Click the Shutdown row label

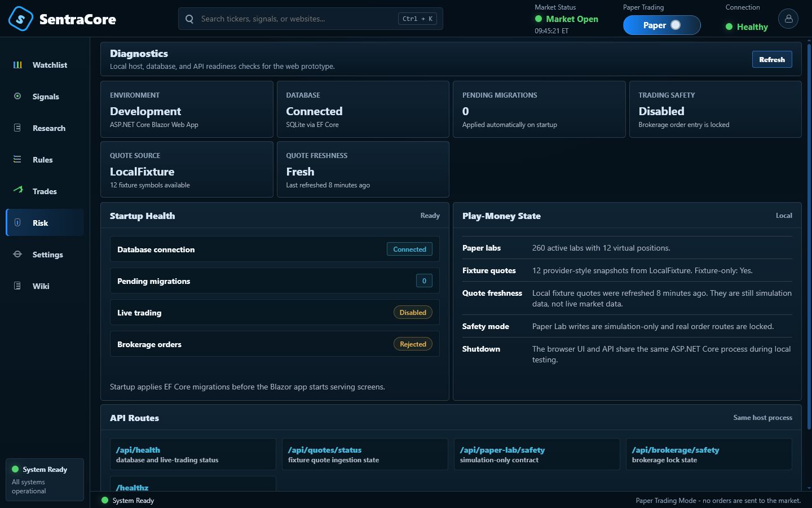tap(481, 349)
